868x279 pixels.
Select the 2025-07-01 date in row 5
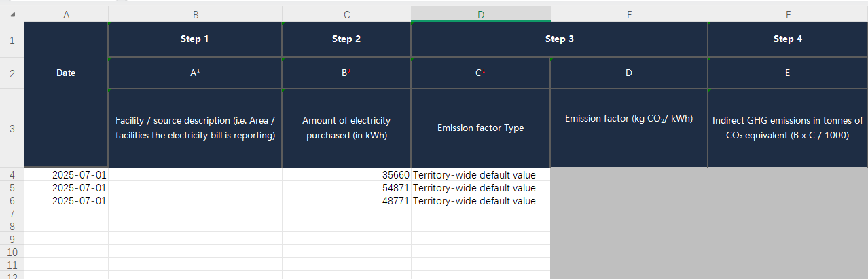66,187
